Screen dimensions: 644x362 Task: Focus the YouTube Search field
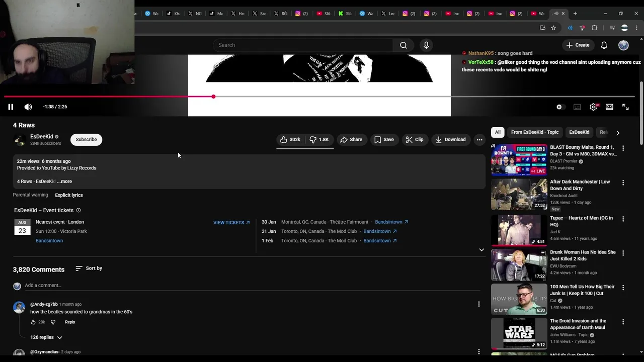pyautogui.click(x=303, y=45)
